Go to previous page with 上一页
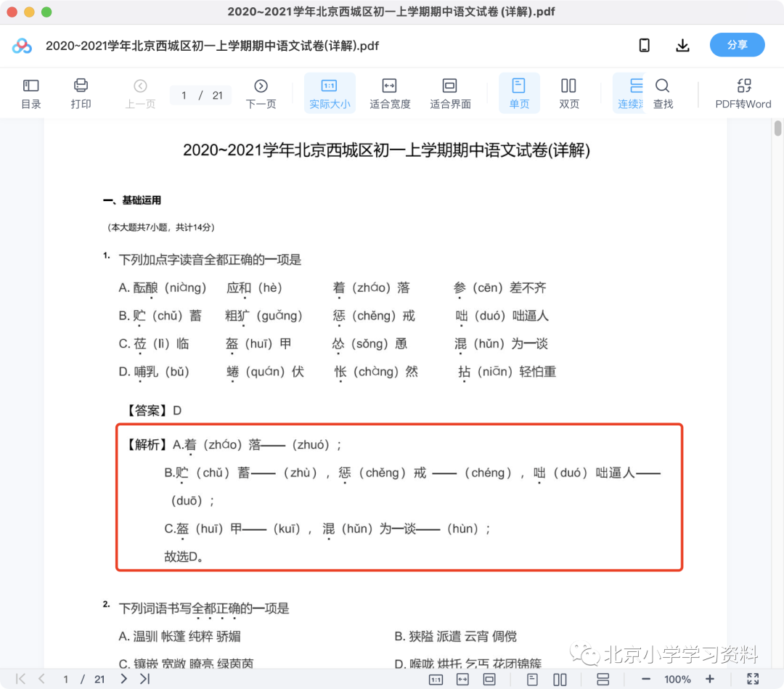Viewport: 784px width, 689px height. coord(140,94)
